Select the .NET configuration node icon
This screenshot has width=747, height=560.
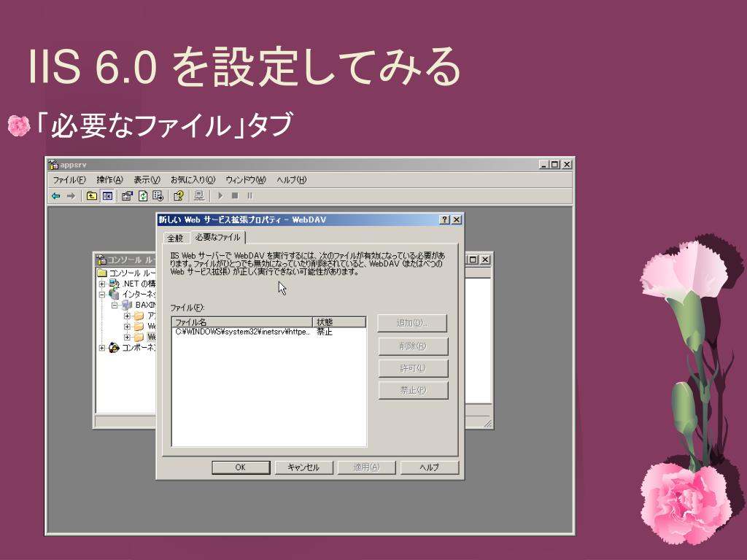pyautogui.click(x=115, y=284)
